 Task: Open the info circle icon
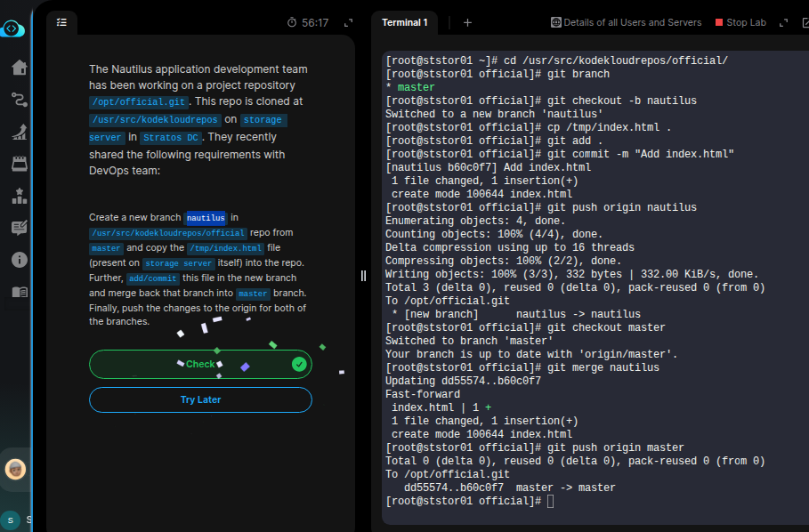tap(19, 260)
